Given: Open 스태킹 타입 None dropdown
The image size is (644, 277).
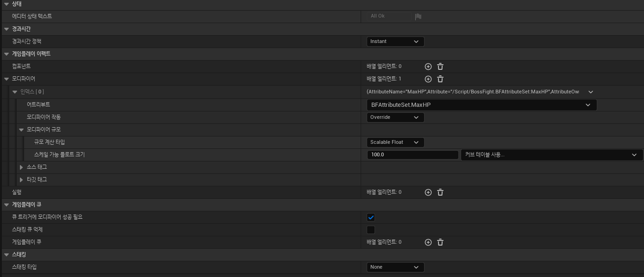Looking at the screenshot, I should pyautogui.click(x=395, y=267).
